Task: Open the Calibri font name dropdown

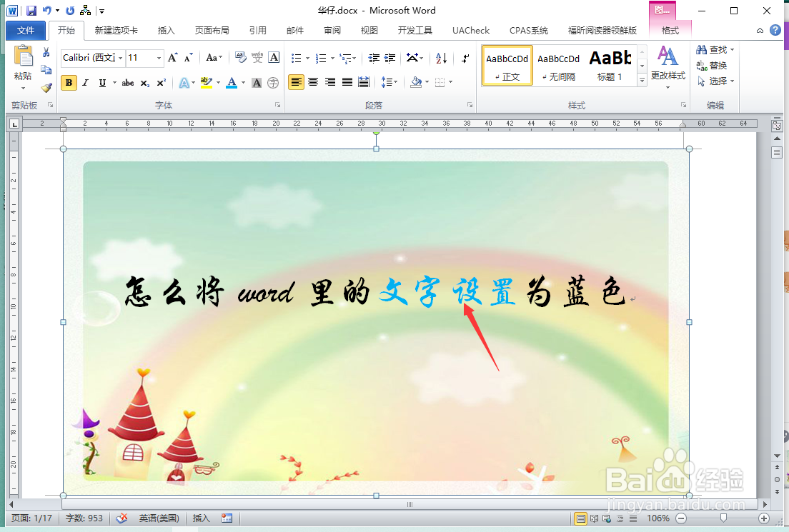Action: coord(121,59)
